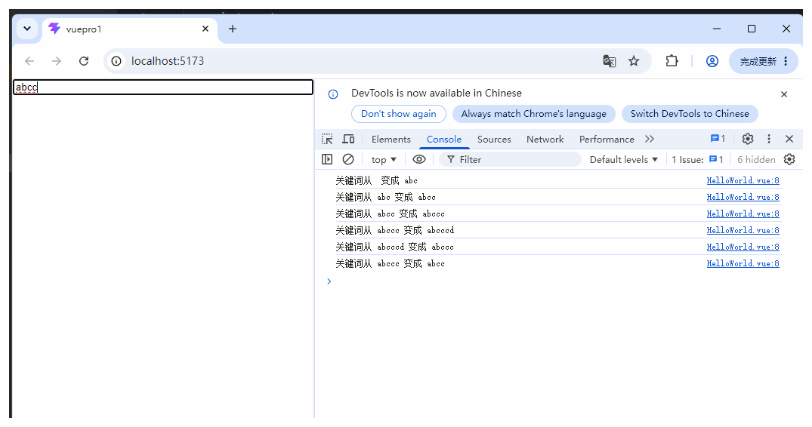Reload the localhost page

point(84,61)
